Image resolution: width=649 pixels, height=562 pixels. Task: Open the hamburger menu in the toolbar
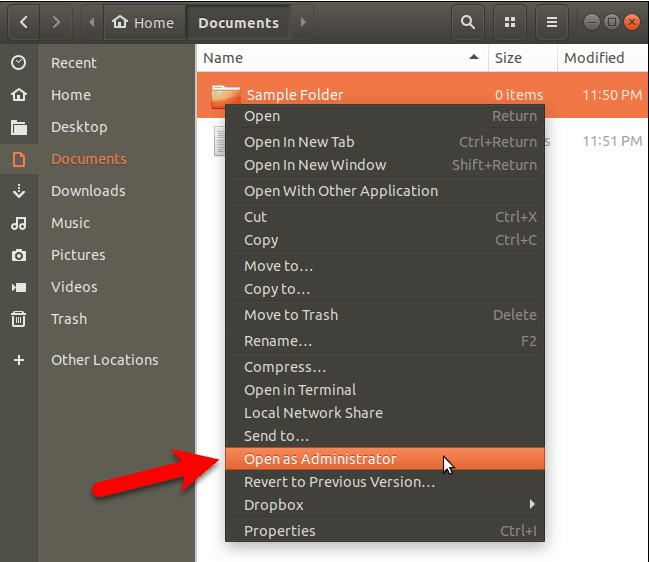(x=551, y=22)
